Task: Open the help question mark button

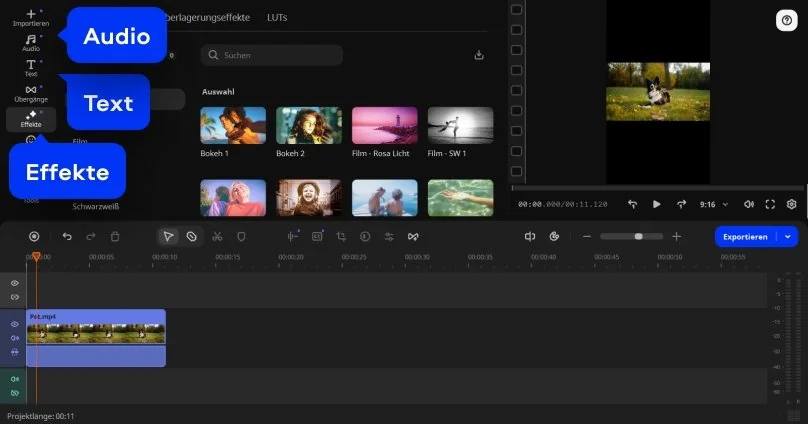Action: (x=785, y=20)
